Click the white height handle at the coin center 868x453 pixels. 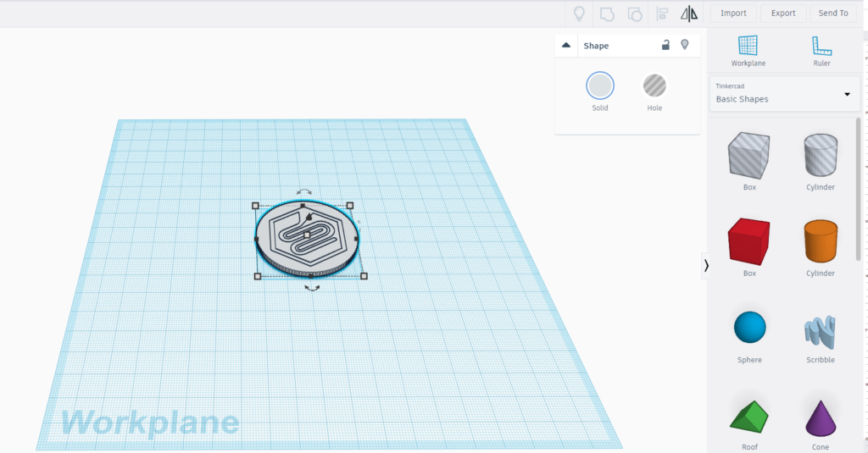pyautogui.click(x=307, y=235)
